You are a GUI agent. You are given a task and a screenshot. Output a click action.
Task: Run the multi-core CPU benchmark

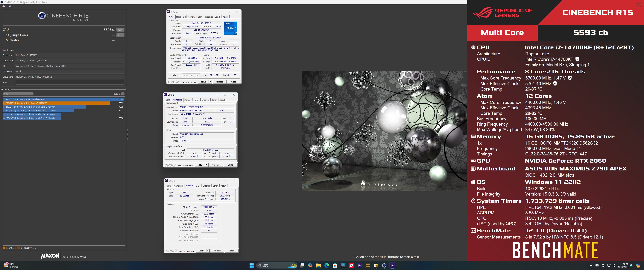click(120, 30)
